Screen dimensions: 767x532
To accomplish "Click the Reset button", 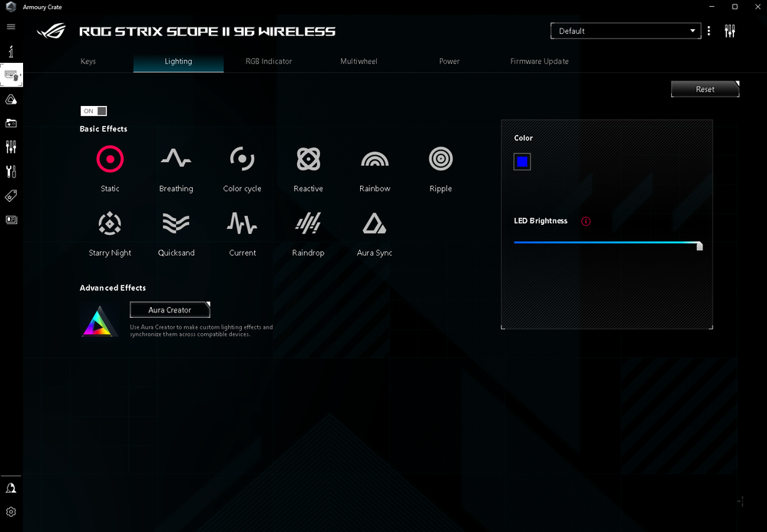I will pos(705,89).
